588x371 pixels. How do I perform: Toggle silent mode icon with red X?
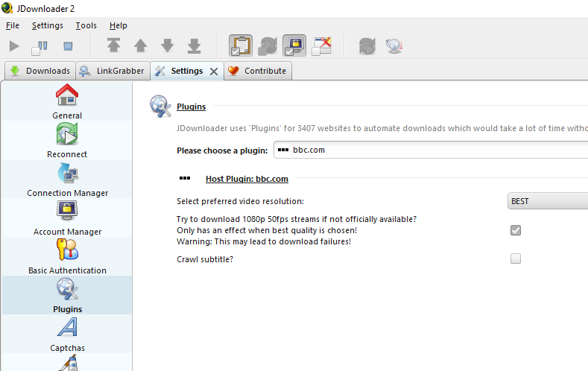(321, 46)
